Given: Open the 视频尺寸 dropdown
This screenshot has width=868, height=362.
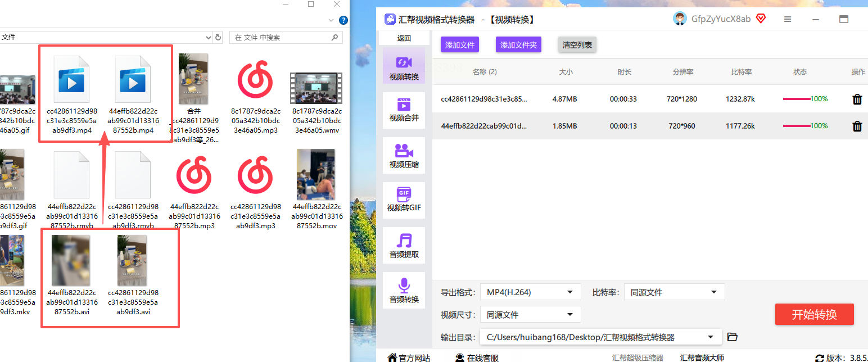Looking at the screenshot, I should [x=530, y=315].
